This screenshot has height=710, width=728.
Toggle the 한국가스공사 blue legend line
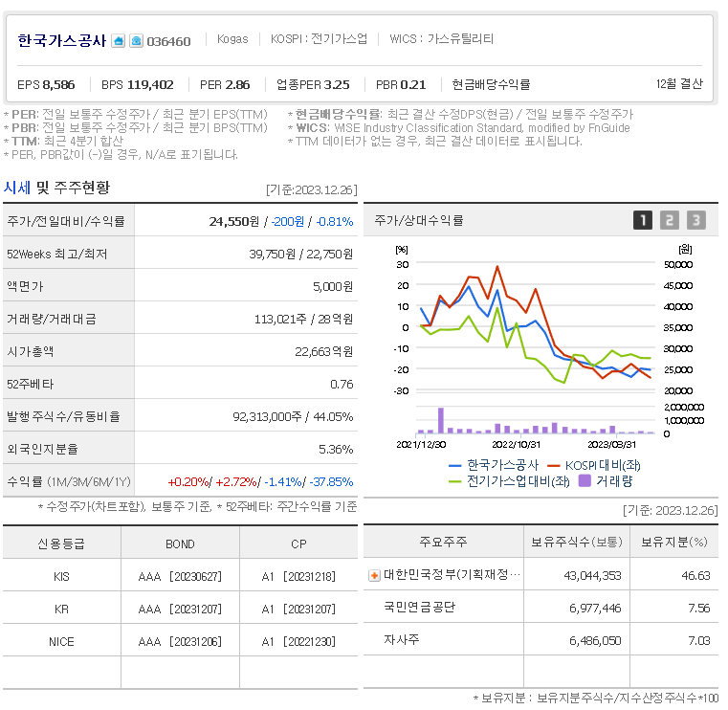pyautogui.click(x=494, y=465)
